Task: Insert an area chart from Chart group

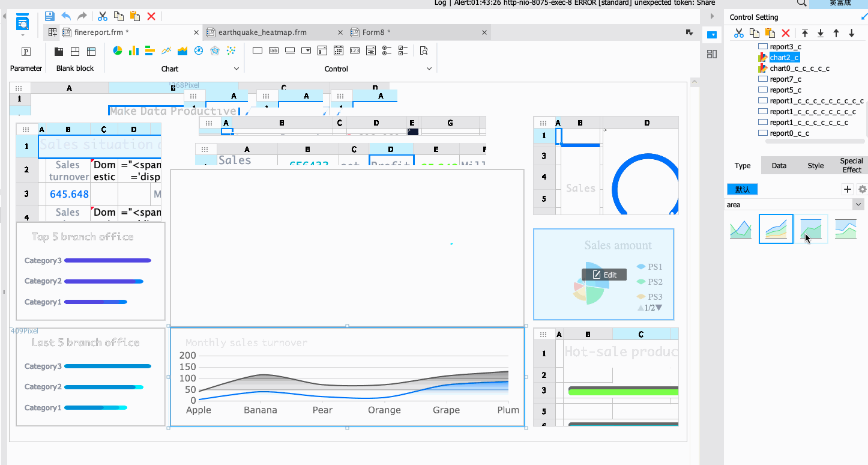Action: pyautogui.click(x=183, y=50)
